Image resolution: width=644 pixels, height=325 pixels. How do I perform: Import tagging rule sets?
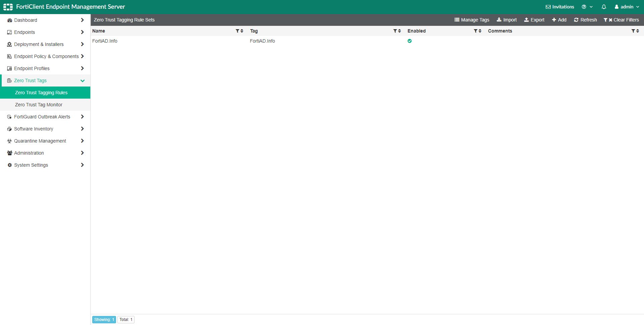tap(506, 20)
